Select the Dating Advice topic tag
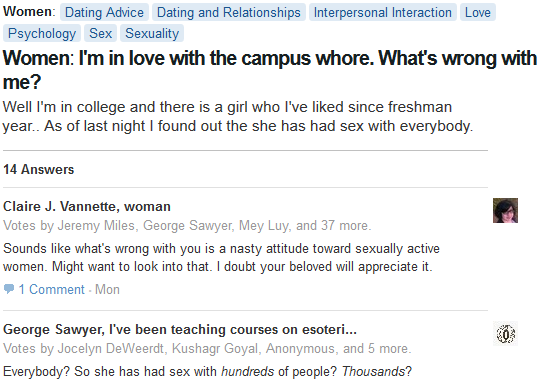Viewport: 544px width, 383px height. tap(104, 12)
